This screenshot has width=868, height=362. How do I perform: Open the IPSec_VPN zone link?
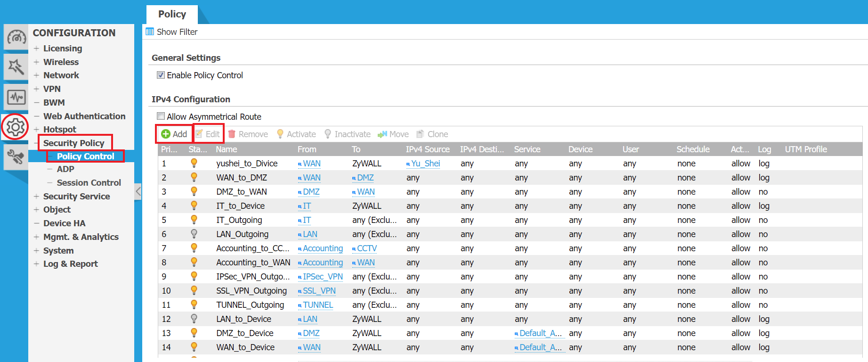[x=323, y=277]
